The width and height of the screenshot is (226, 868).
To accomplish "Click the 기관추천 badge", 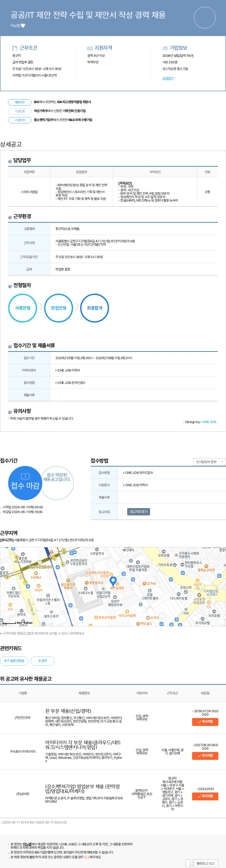I will 20,120.
